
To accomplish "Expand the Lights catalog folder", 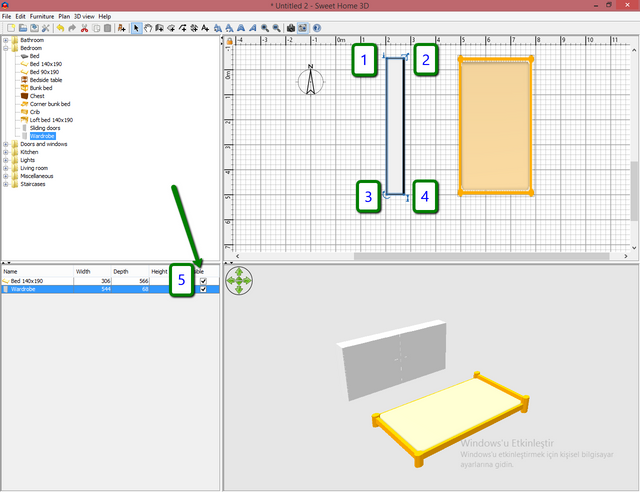I will coord(6,160).
